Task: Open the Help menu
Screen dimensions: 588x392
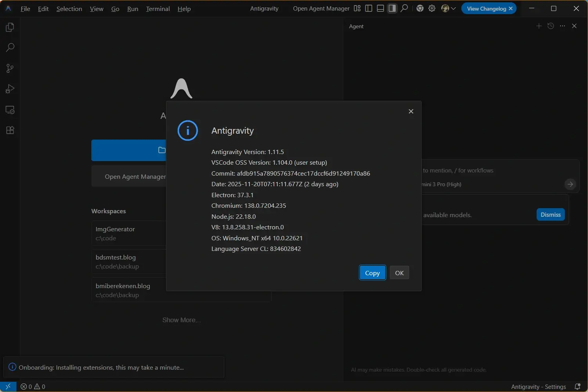Action: coord(184,9)
